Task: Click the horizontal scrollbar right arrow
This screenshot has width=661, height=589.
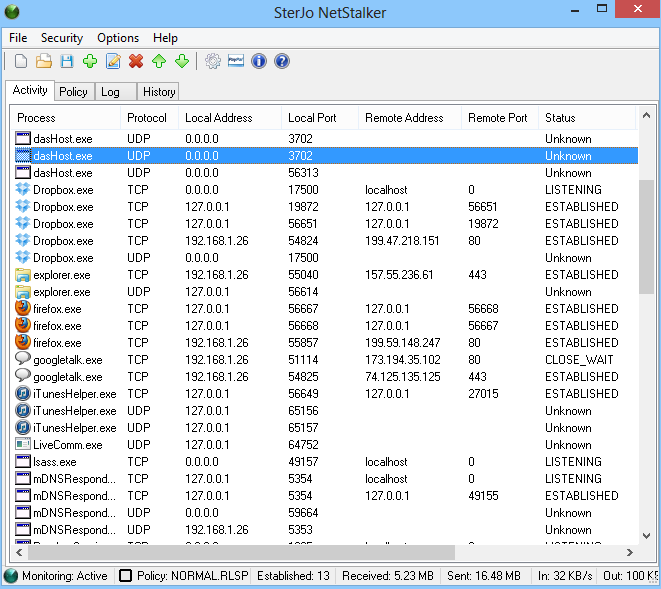Action: [630, 552]
